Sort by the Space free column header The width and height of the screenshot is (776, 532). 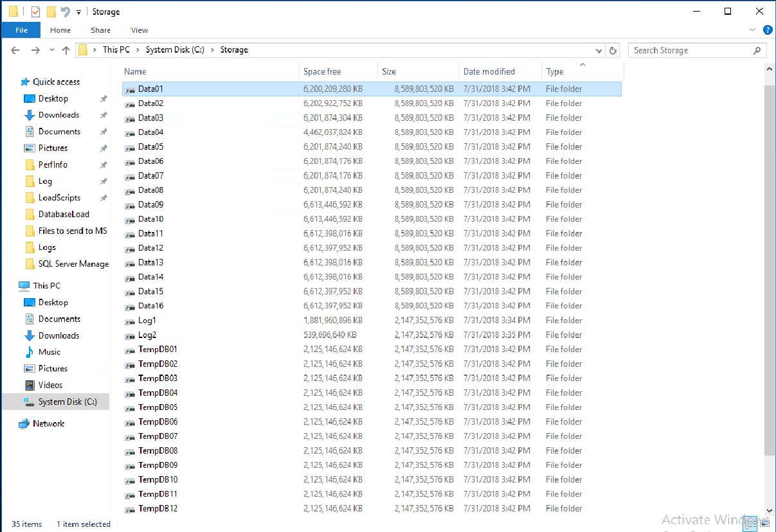pos(339,71)
